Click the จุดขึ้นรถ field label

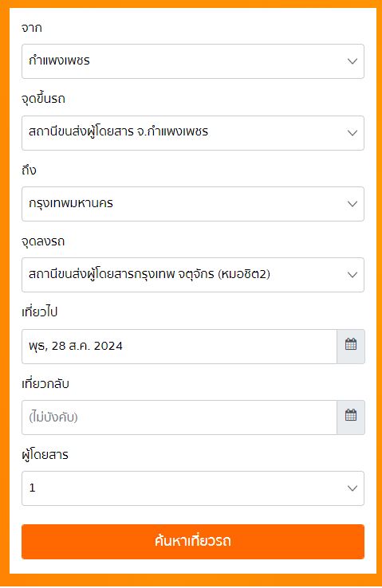[x=43, y=99]
